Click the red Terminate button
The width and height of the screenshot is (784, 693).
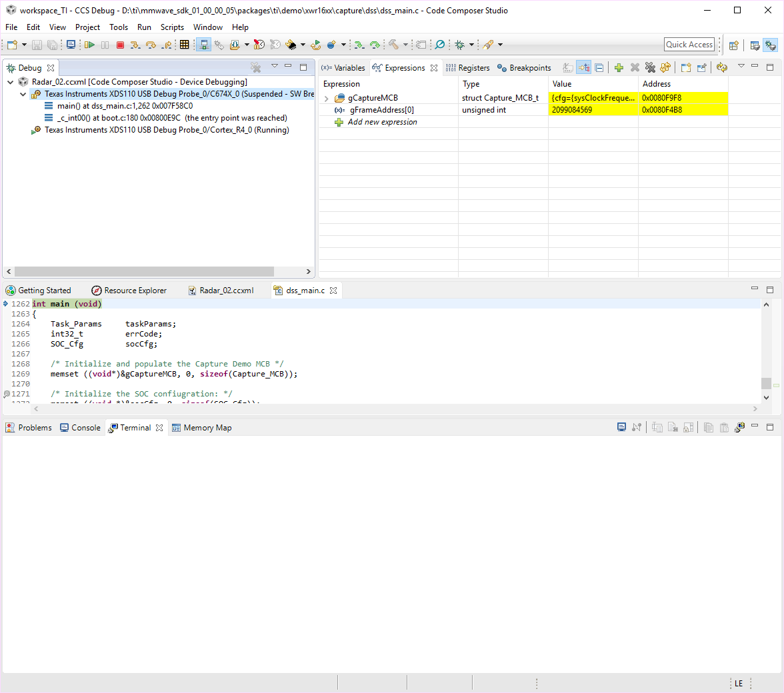120,45
